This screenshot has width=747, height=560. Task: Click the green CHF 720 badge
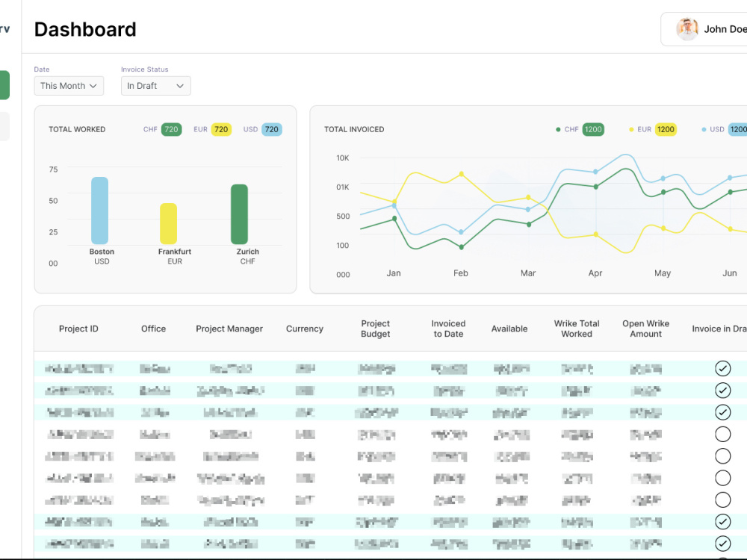pyautogui.click(x=172, y=129)
